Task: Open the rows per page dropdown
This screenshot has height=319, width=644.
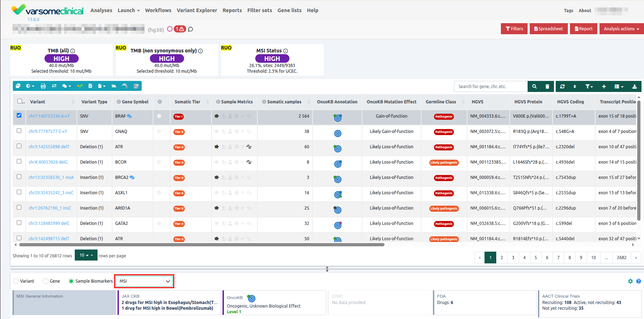Action: (x=86, y=255)
